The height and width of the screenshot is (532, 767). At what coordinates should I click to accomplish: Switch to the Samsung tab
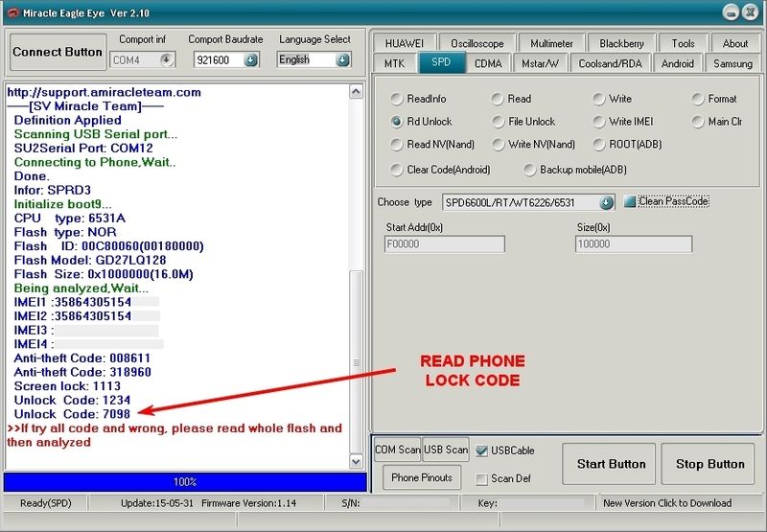[732, 63]
